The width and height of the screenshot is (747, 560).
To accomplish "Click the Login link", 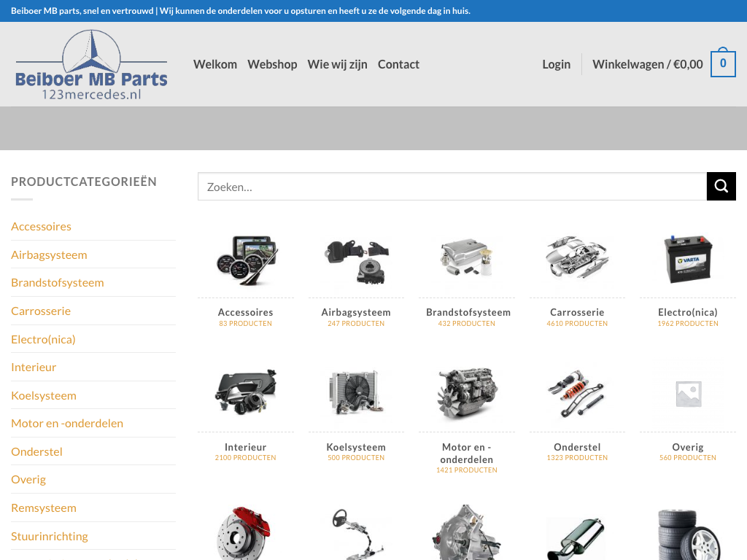I will [556, 64].
